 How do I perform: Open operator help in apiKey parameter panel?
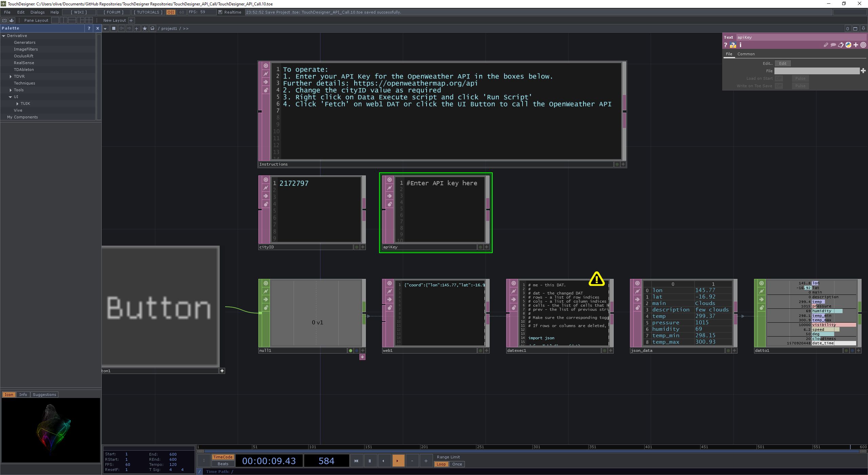(726, 45)
